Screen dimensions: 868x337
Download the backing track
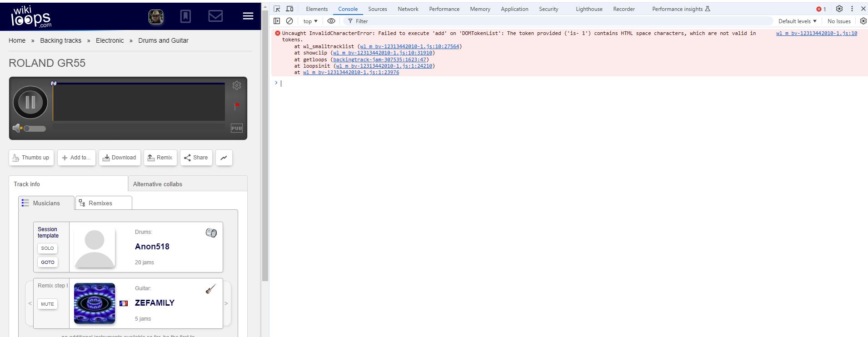pyautogui.click(x=120, y=158)
